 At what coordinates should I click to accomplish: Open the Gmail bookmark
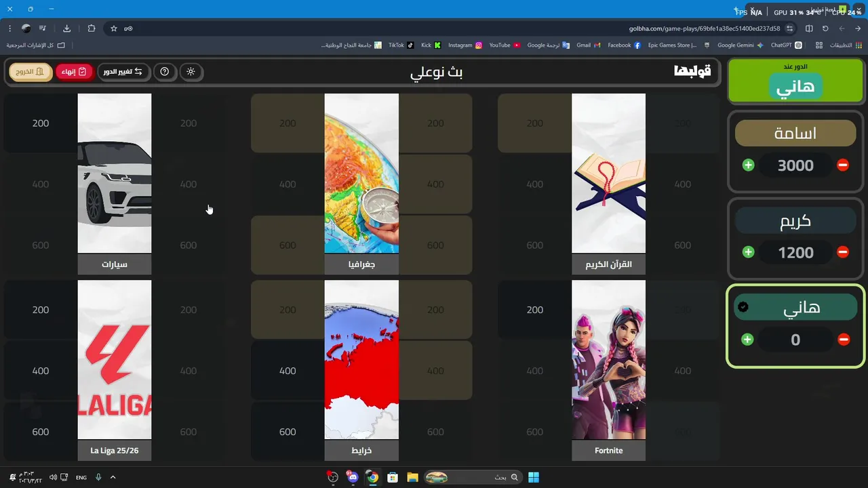(589, 45)
